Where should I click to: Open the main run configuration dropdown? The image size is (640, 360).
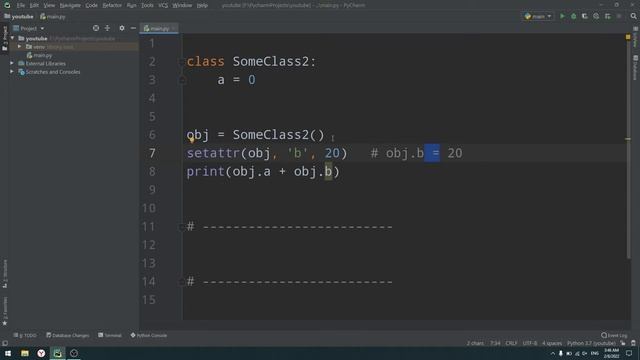tap(538, 16)
